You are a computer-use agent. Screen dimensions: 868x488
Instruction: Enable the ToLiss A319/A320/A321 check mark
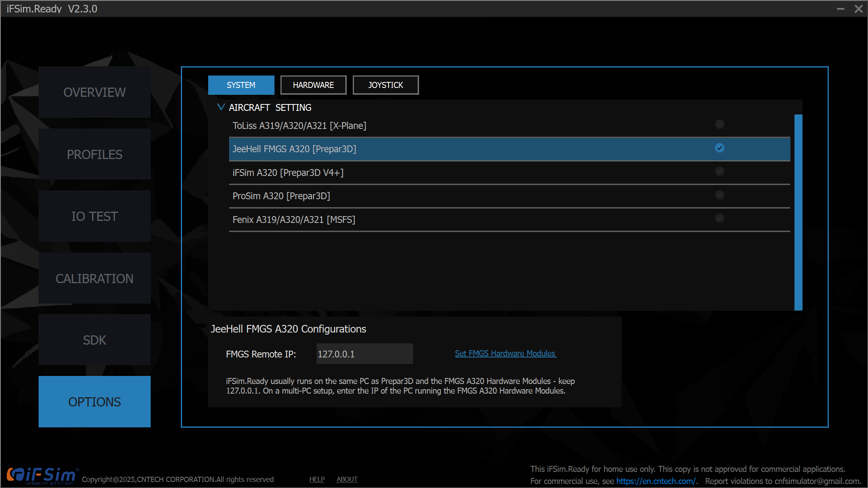click(720, 124)
